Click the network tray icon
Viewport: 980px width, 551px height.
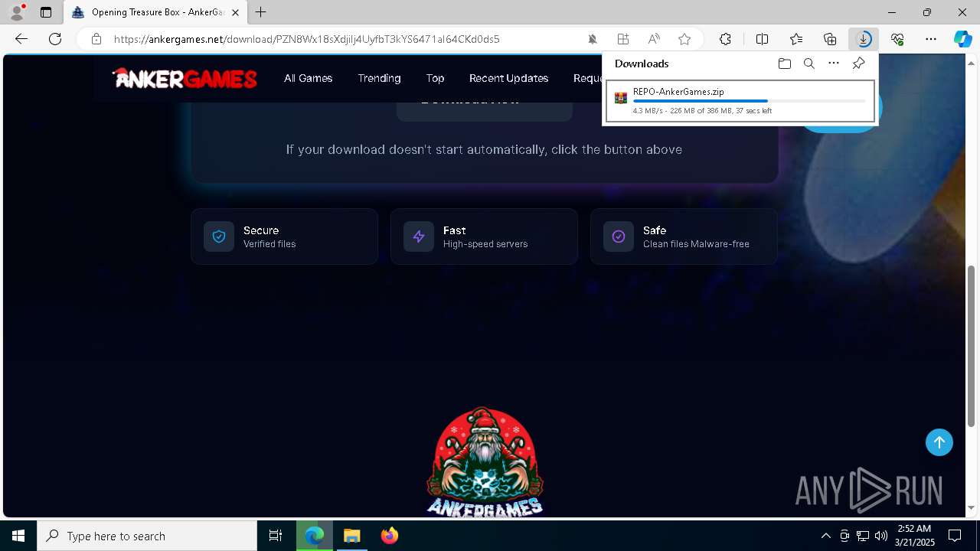pyautogui.click(x=863, y=536)
